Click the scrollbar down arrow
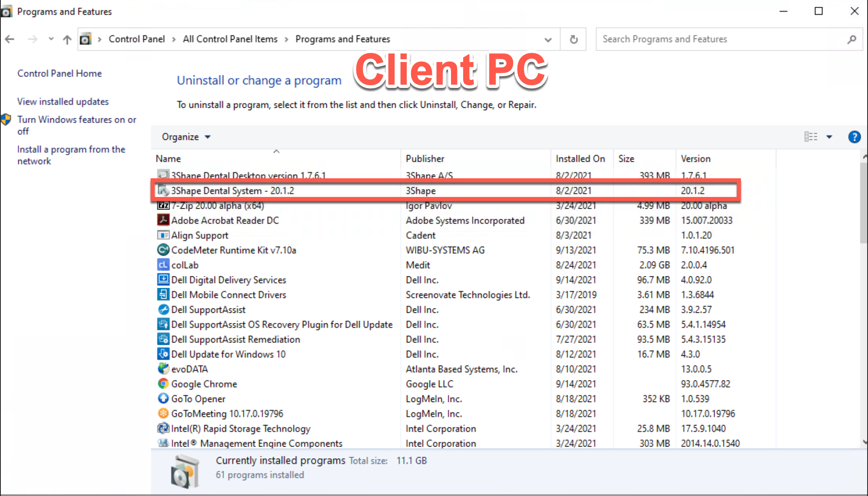 [x=864, y=442]
